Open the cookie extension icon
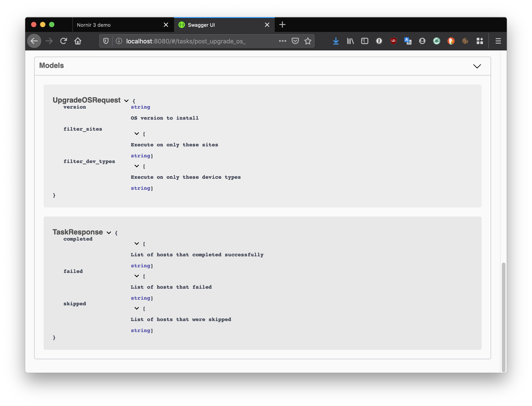Viewport: 532px width, 406px height. pyautogui.click(x=465, y=41)
